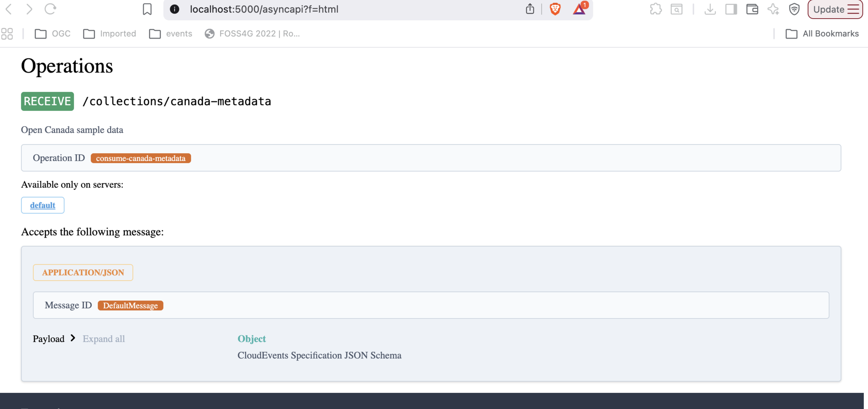The height and width of the screenshot is (409, 868).
Task: Open the share icon in address bar
Action: tap(530, 9)
